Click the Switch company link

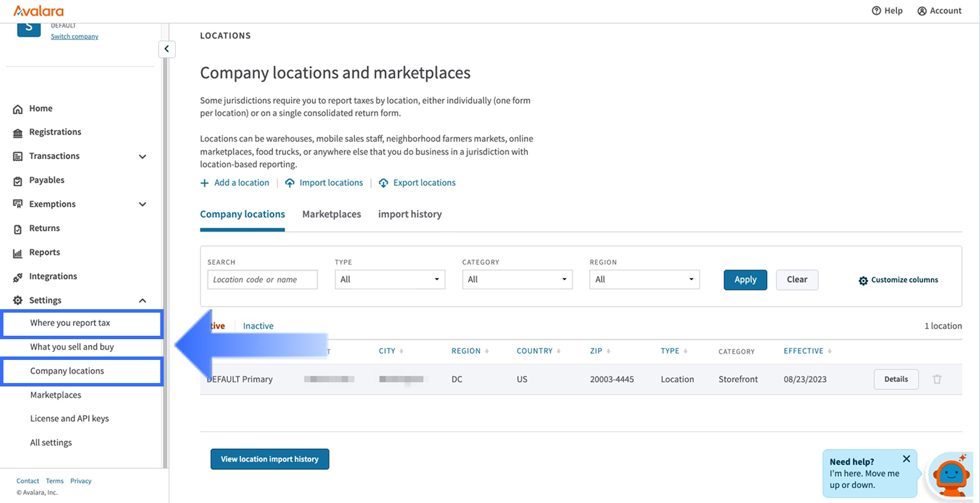click(74, 36)
